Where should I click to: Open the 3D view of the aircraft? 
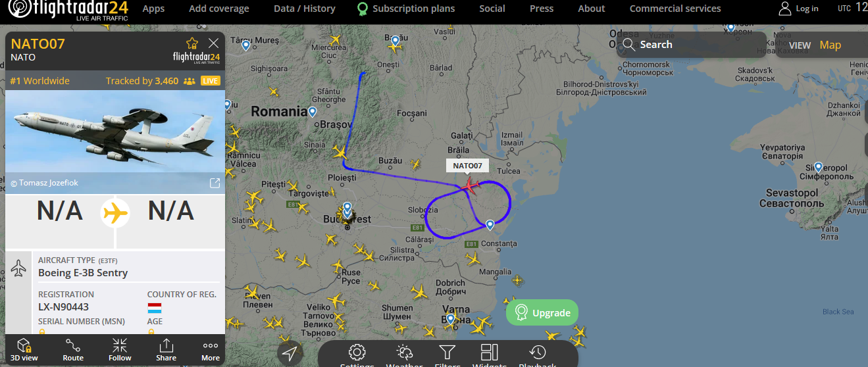point(24,349)
